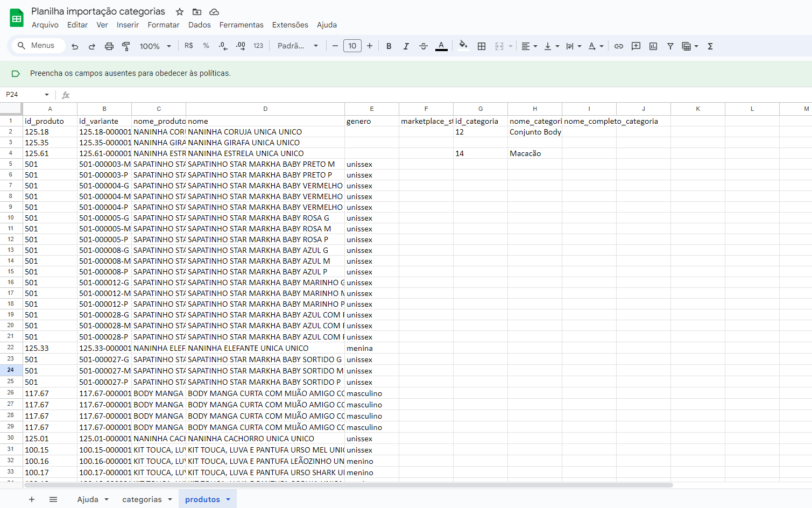Open more number formats 123
Screen dimensions: 812x508
(x=258, y=46)
